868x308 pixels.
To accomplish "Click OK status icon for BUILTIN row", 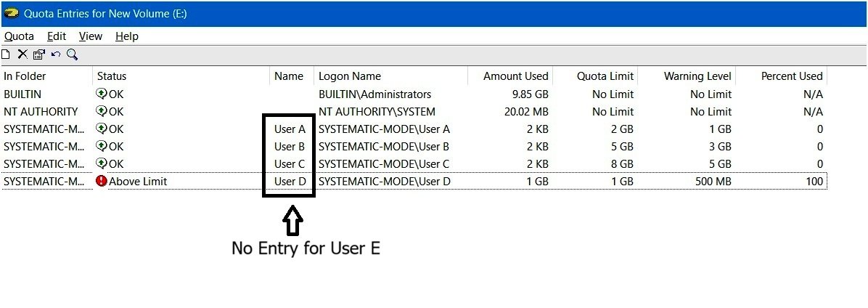I will pyautogui.click(x=102, y=94).
